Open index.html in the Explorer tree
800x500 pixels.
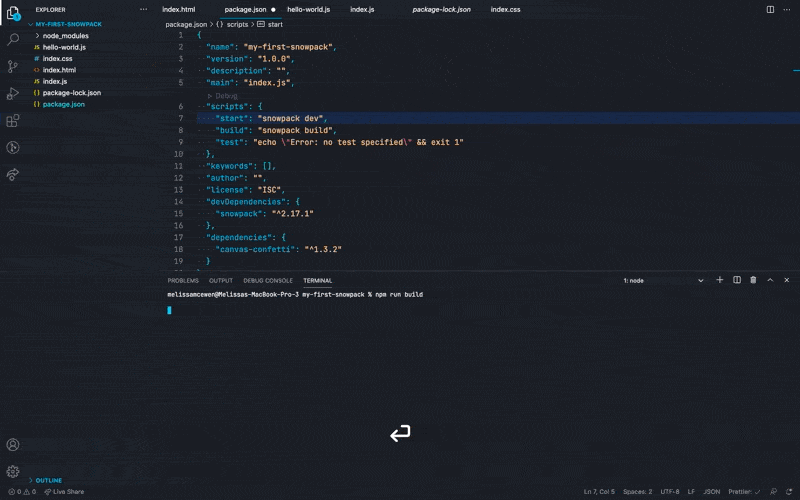coord(59,70)
